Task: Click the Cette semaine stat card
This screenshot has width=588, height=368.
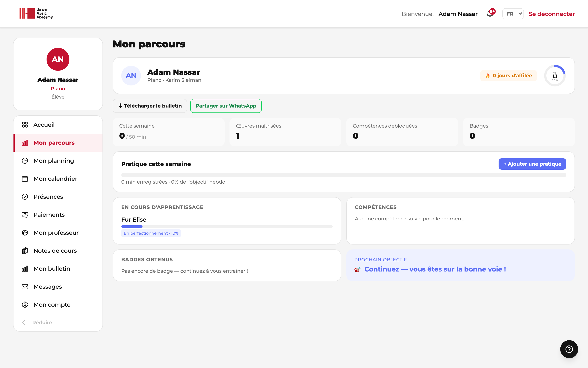Action: point(169,132)
